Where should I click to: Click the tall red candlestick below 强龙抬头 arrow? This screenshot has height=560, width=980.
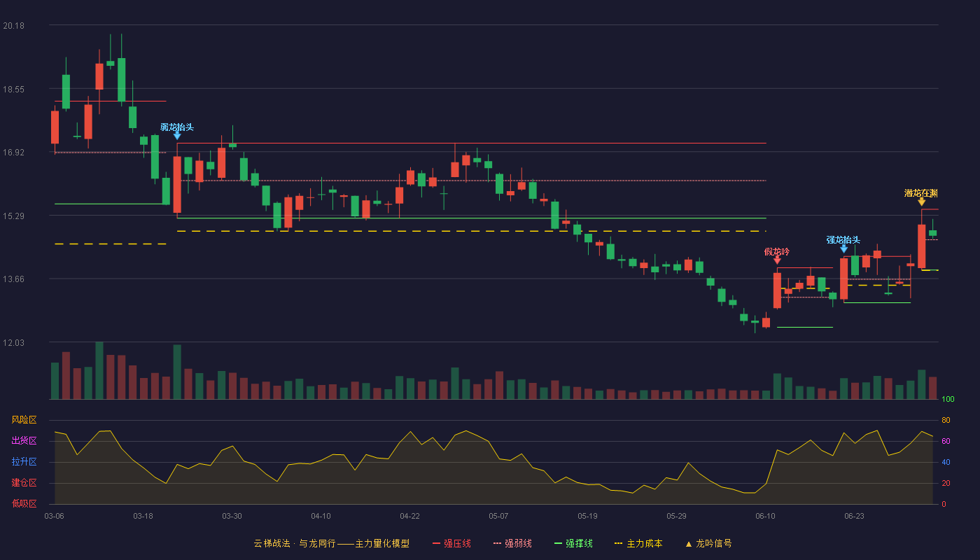point(843,279)
